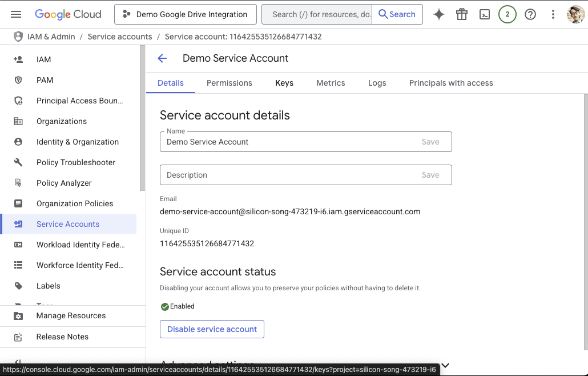
Task: Open the Principals with access tab
Action: (451, 83)
